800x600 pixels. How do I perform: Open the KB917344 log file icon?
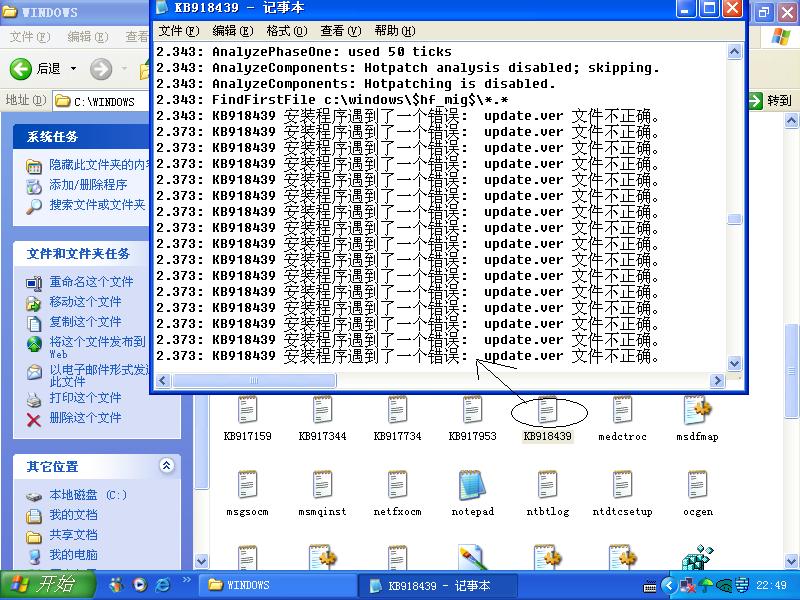click(x=322, y=410)
